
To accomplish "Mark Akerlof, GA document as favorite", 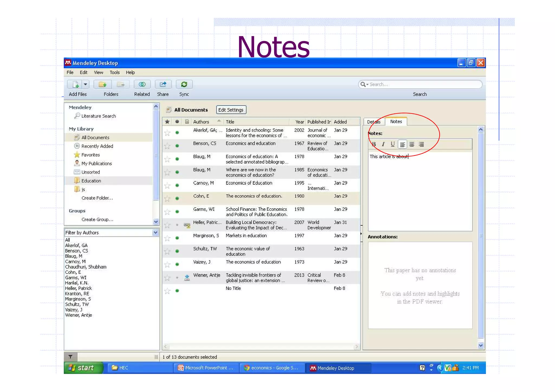I will (x=167, y=133).
